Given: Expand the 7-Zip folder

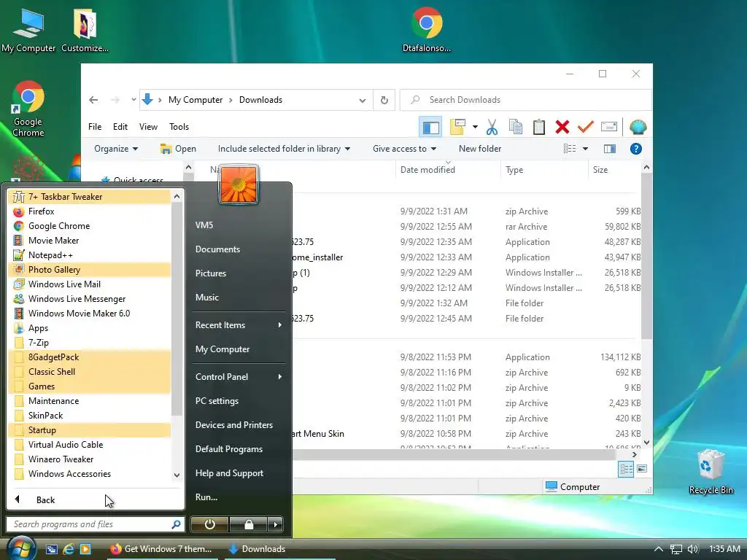Looking at the screenshot, I should [90, 343].
